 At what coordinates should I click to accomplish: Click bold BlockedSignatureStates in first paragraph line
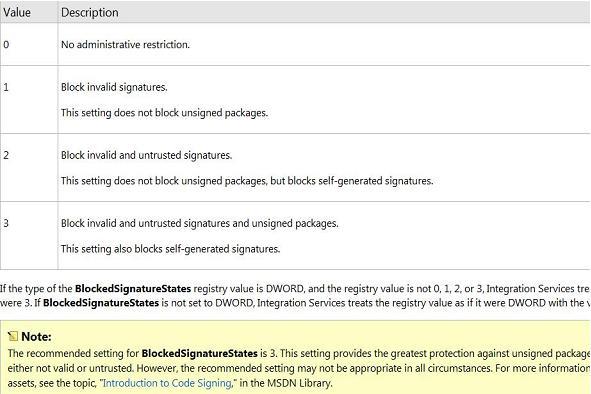(x=133, y=289)
